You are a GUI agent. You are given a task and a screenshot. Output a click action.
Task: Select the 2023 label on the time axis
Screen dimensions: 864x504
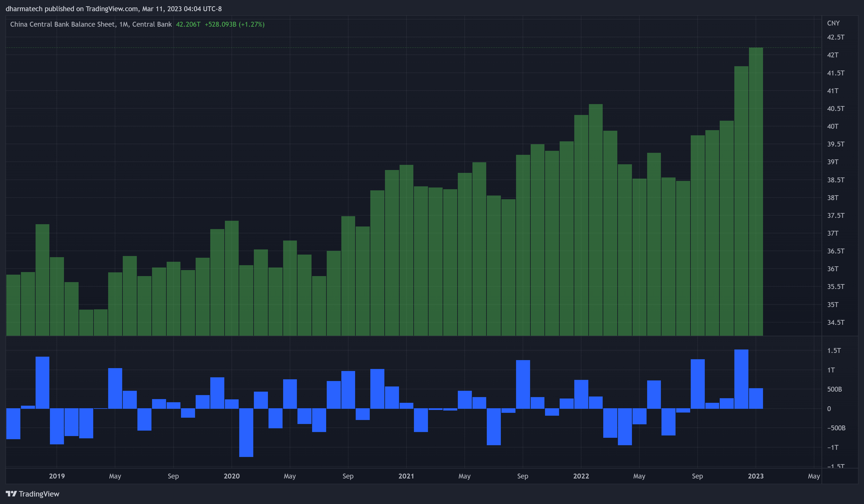(756, 476)
